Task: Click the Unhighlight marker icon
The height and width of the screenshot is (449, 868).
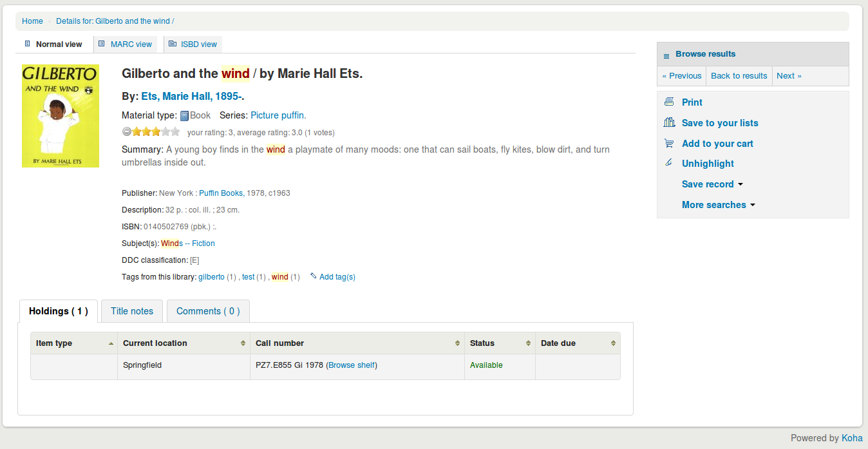Action: (x=669, y=163)
